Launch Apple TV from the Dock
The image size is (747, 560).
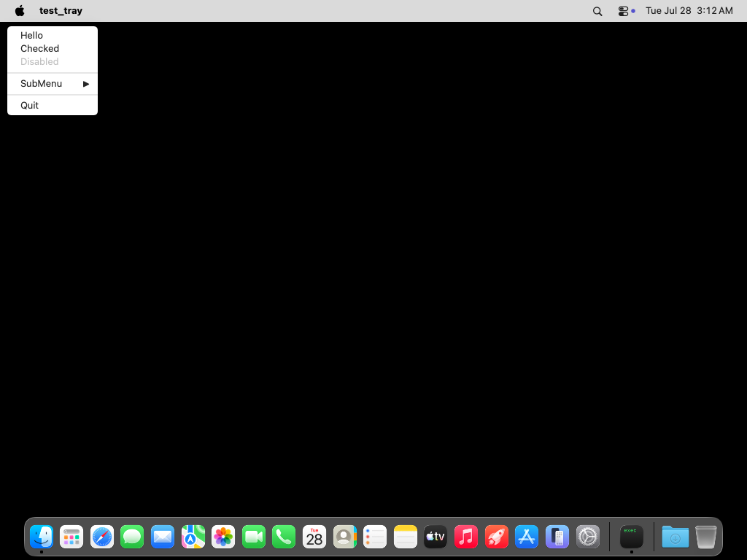436,537
